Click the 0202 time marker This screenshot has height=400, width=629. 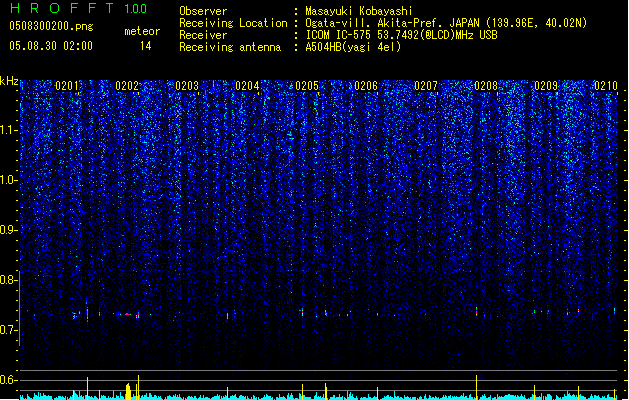point(127,86)
